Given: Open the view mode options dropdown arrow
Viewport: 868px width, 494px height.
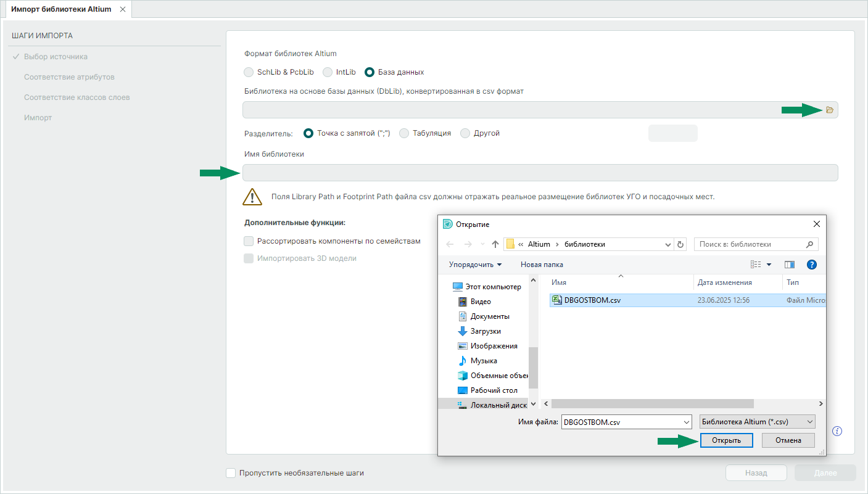Looking at the screenshot, I should click(x=769, y=265).
